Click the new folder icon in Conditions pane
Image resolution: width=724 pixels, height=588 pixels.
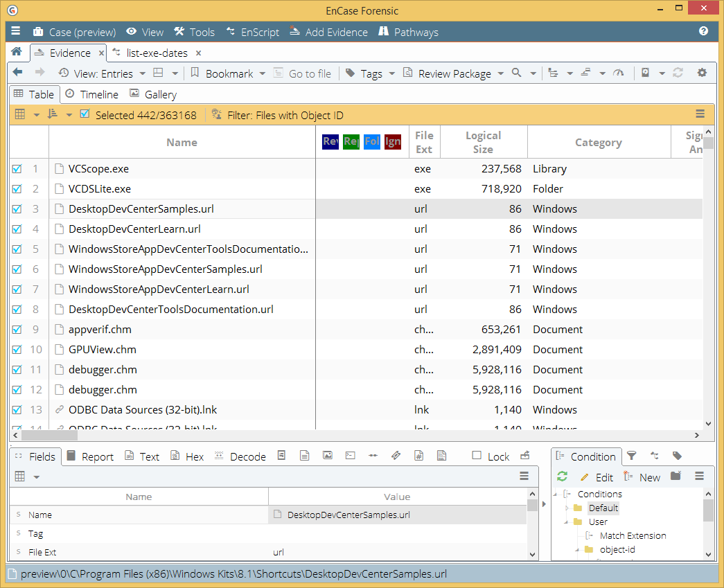[676, 476]
